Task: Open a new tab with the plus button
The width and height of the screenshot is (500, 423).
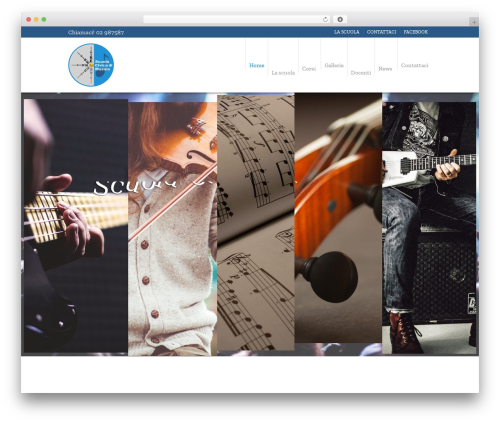Action: pyautogui.click(x=474, y=22)
